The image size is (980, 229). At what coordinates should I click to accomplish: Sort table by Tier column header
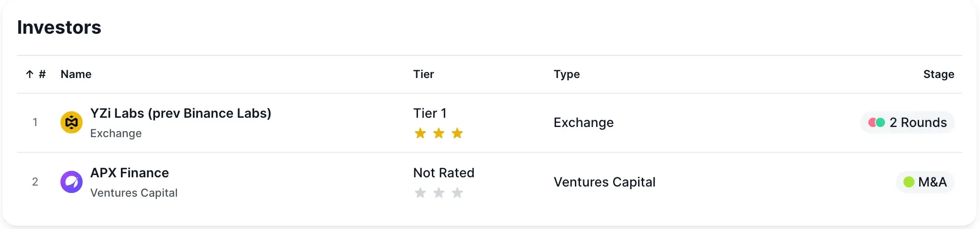point(424,74)
